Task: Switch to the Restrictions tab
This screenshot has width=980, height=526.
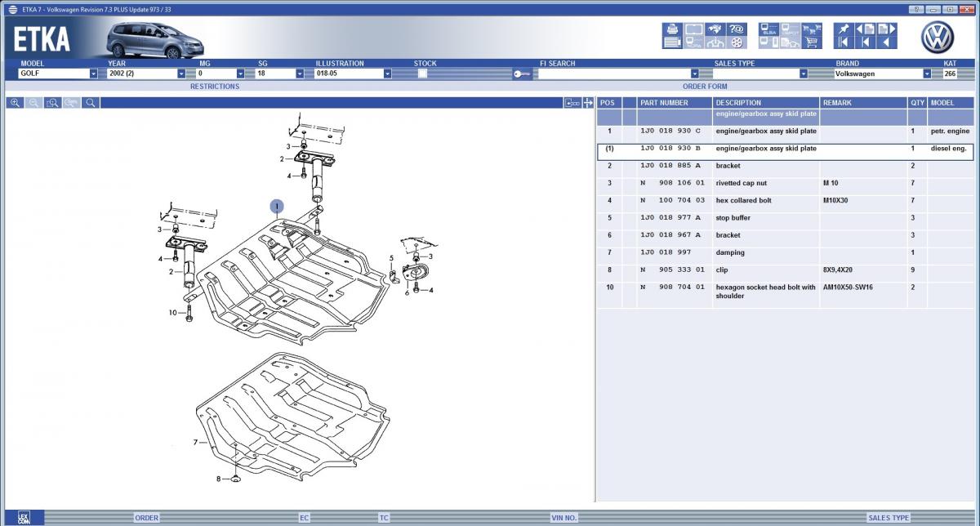Action: click(215, 86)
